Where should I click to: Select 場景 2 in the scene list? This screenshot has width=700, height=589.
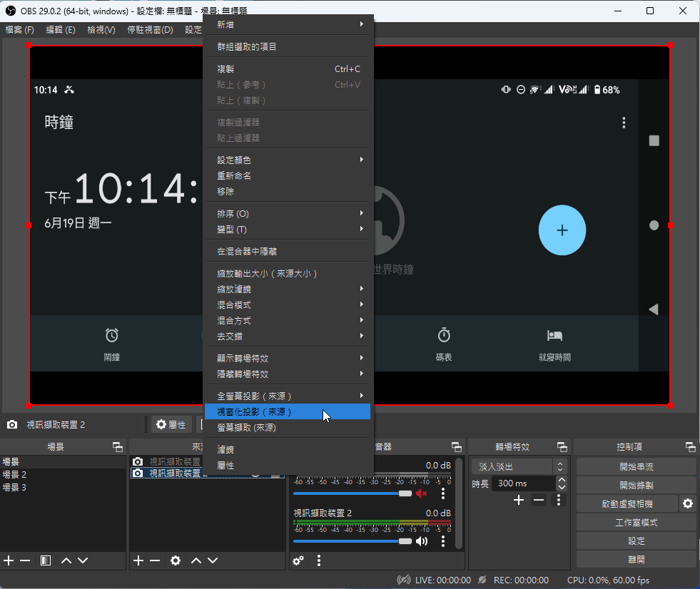(x=15, y=475)
